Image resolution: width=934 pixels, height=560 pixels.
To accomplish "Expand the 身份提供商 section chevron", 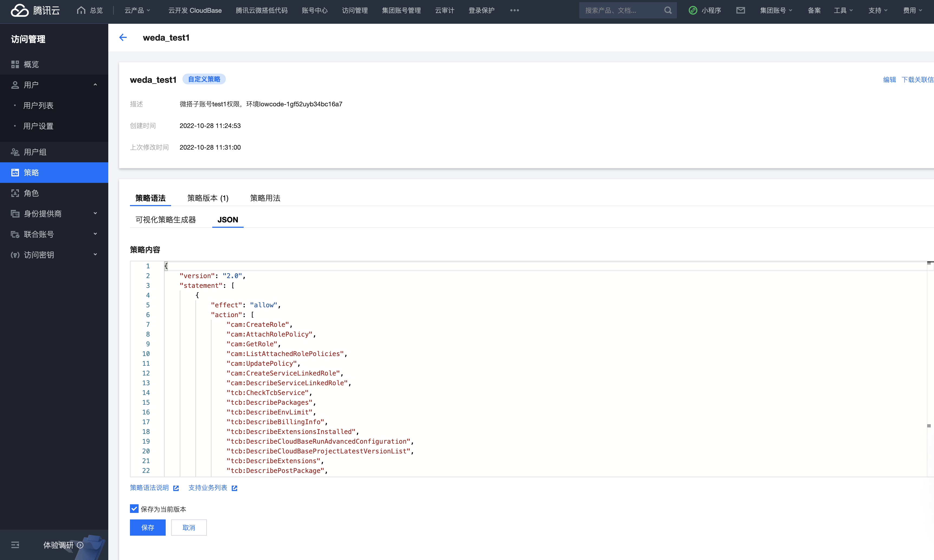I will coord(95,214).
